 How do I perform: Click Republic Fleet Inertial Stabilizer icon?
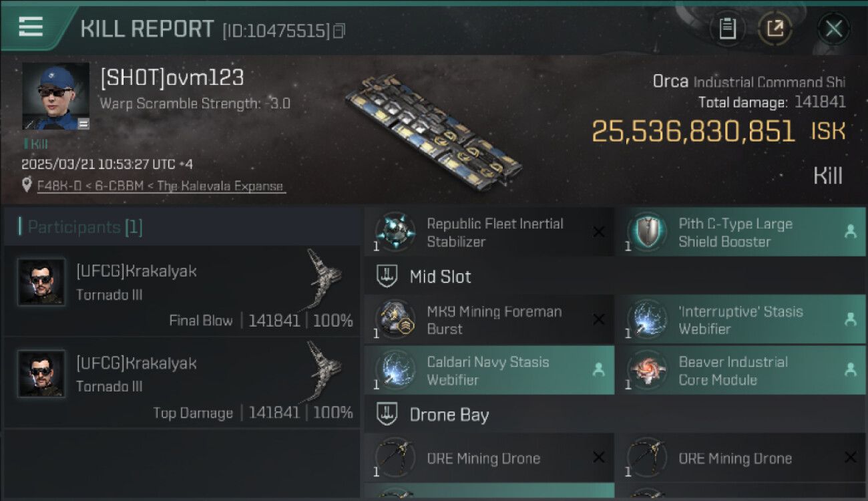coord(395,232)
